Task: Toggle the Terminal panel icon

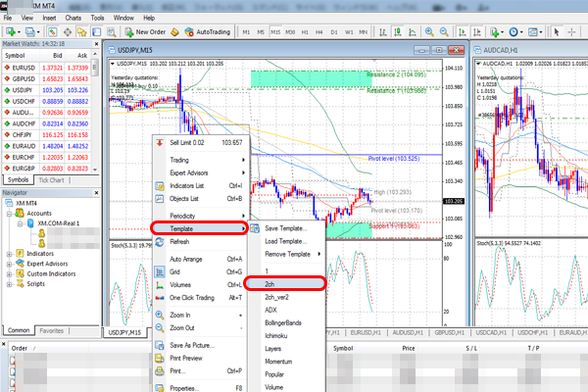Action: click(96, 32)
